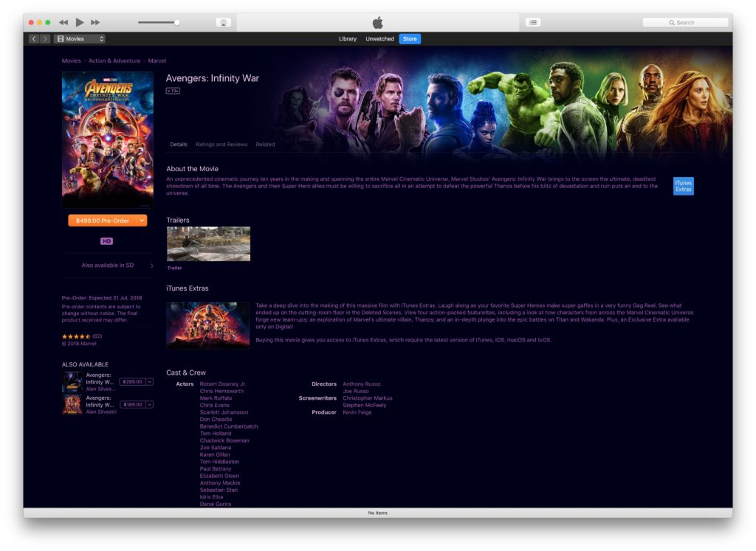Open the Movies media type dropdown
The width and height of the screenshot is (756, 551).
[80, 38]
